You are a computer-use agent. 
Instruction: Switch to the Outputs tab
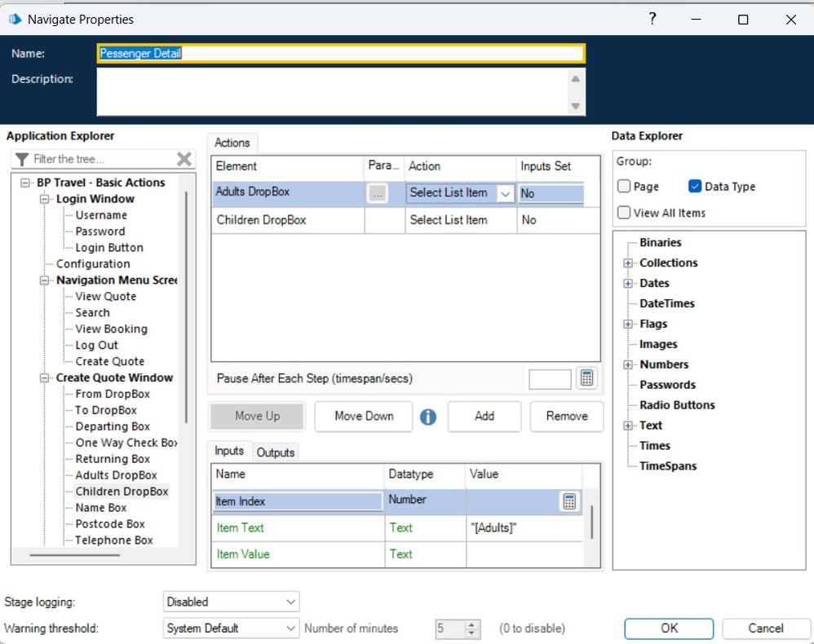(x=276, y=452)
